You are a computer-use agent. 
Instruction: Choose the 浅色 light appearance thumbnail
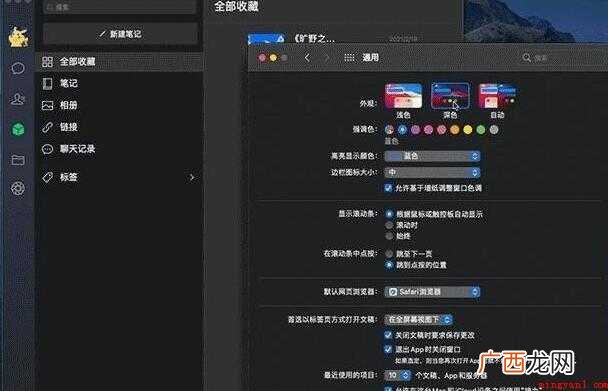pos(403,96)
